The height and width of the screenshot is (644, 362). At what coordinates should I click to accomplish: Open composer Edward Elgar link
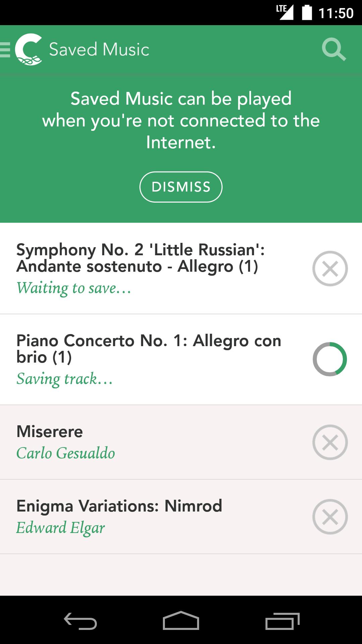pos(61,528)
